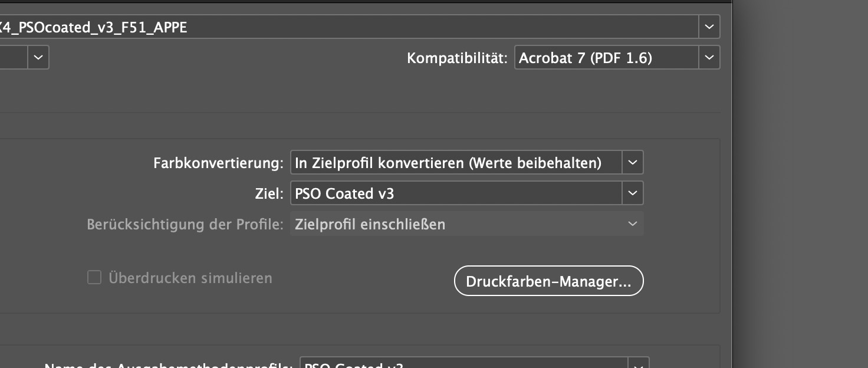Image resolution: width=868 pixels, height=368 pixels.
Task: Open the Druckfarben-Manager dialog
Action: click(548, 281)
